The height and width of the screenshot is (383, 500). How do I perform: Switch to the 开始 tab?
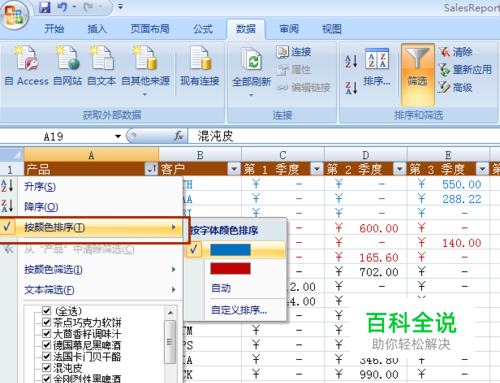pyautogui.click(x=54, y=29)
